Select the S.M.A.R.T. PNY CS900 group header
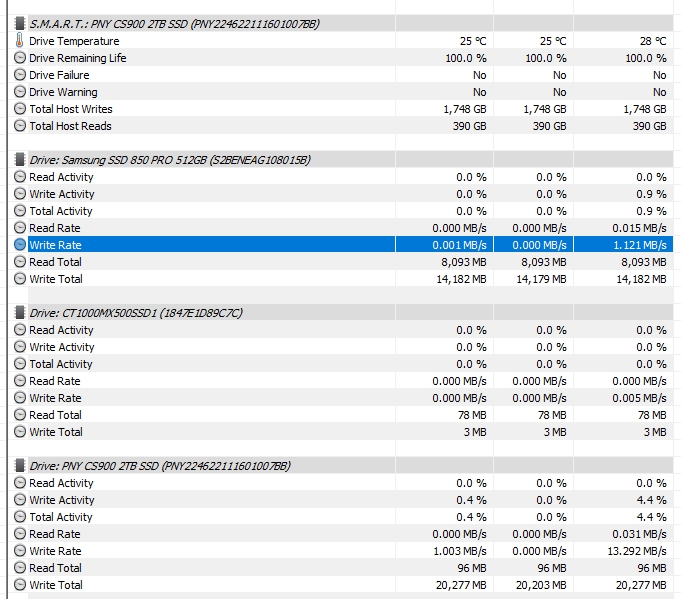 (x=174, y=23)
